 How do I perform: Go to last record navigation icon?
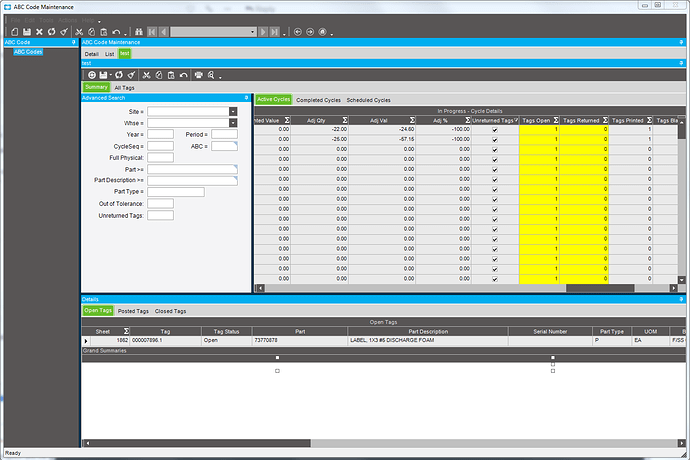tap(275, 32)
